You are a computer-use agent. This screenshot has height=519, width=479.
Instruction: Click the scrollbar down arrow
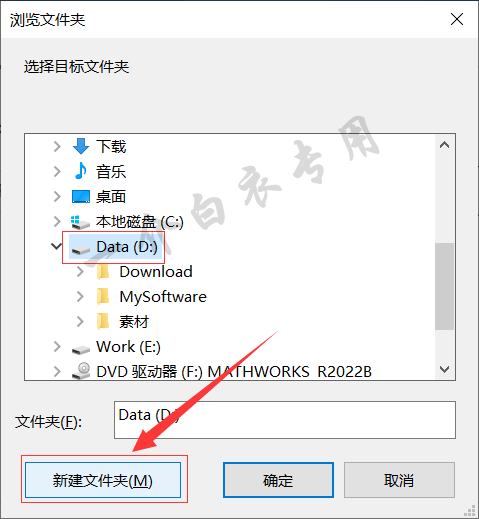(x=444, y=369)
